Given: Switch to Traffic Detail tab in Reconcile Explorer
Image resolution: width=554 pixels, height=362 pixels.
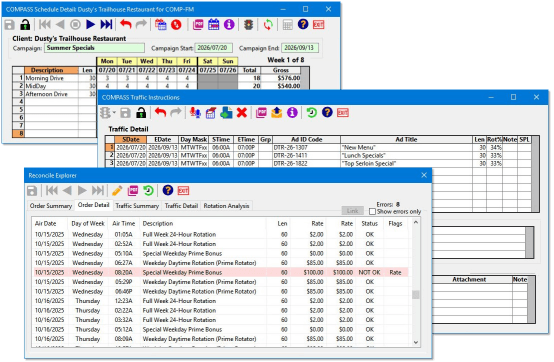Looking at the screenshot, I should (x=181, y=206).
